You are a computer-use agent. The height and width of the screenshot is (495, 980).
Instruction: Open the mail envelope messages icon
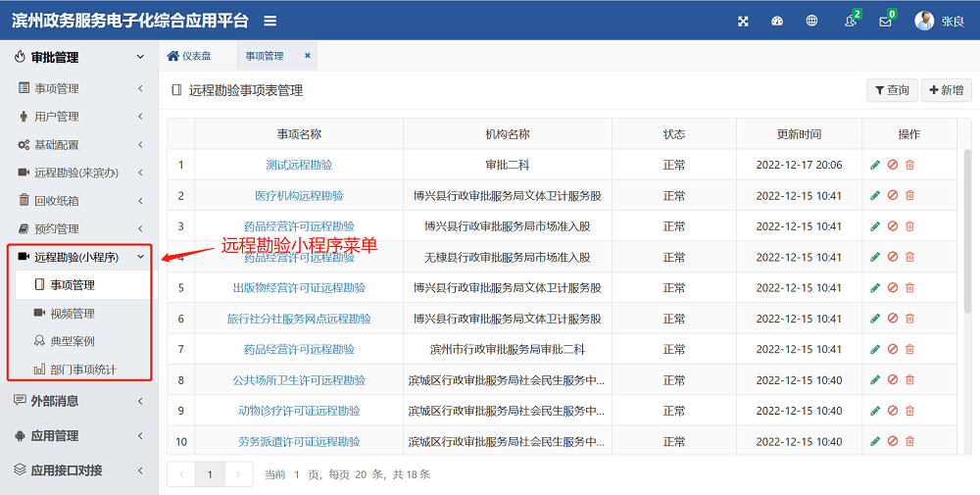(885, 21)
